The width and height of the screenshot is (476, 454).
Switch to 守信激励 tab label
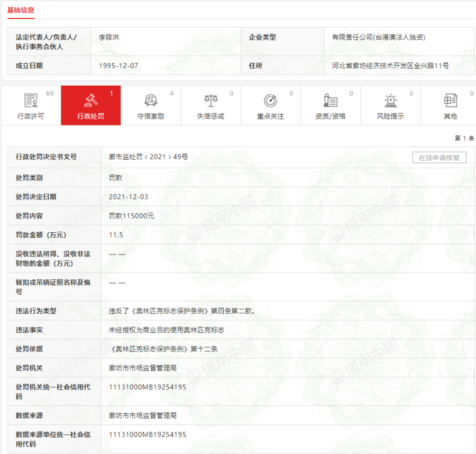(151, 116)
